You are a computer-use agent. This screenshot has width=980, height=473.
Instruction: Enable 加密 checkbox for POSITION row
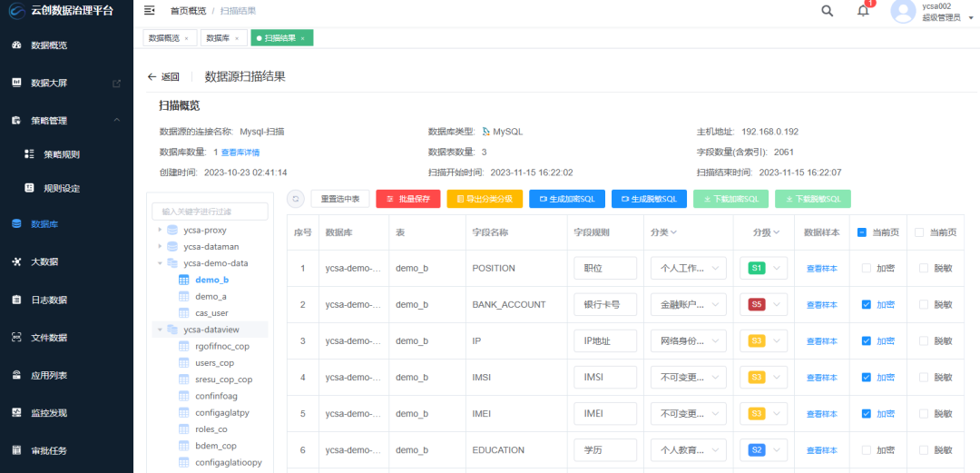pyautogui.click(x=867, y=268)
